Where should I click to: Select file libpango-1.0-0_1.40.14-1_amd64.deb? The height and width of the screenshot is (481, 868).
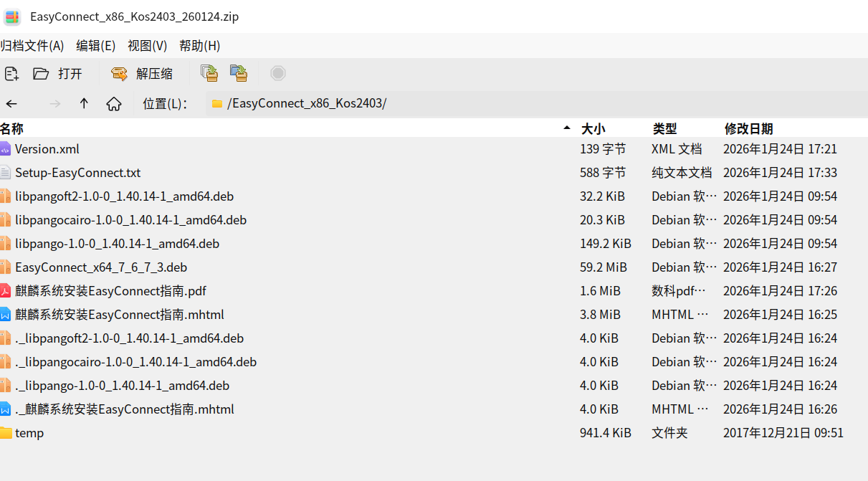117,244
